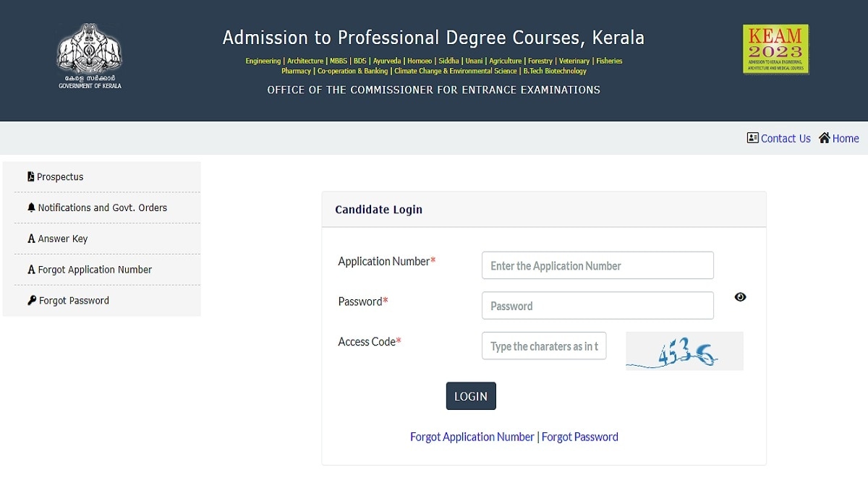The height and width of the screenshot is (488, 868).
Task: Click the Answer Key icon in sidebar
Action: (31, 238)
